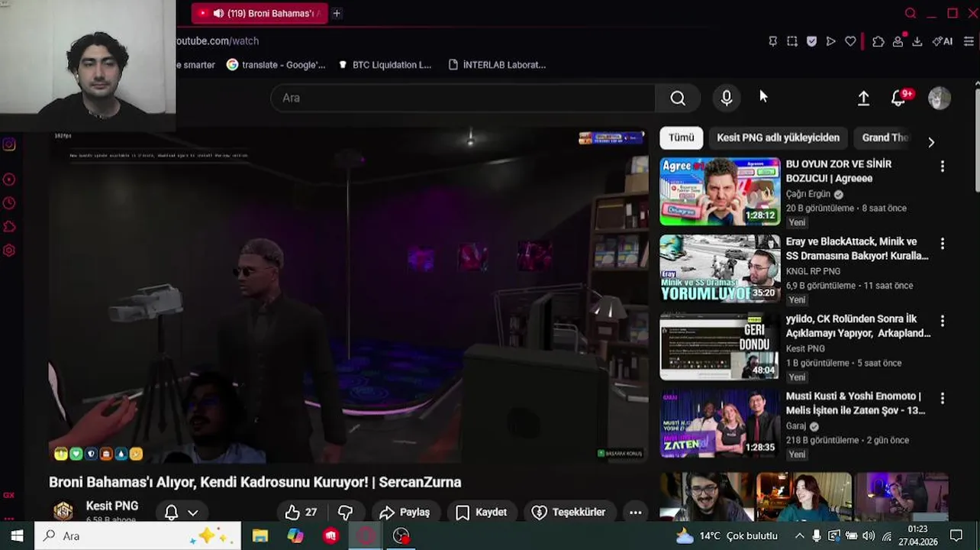The width and height of the screenshot is (980, 550).
Task: Open the BTC Liquidation bookmark
Action: click(x=385, y=65)
